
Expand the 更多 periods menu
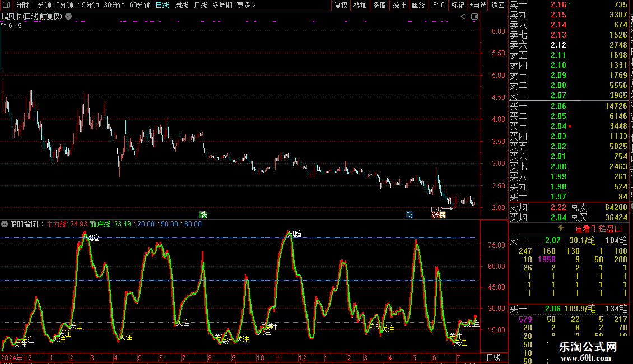[x=246, y=5]
